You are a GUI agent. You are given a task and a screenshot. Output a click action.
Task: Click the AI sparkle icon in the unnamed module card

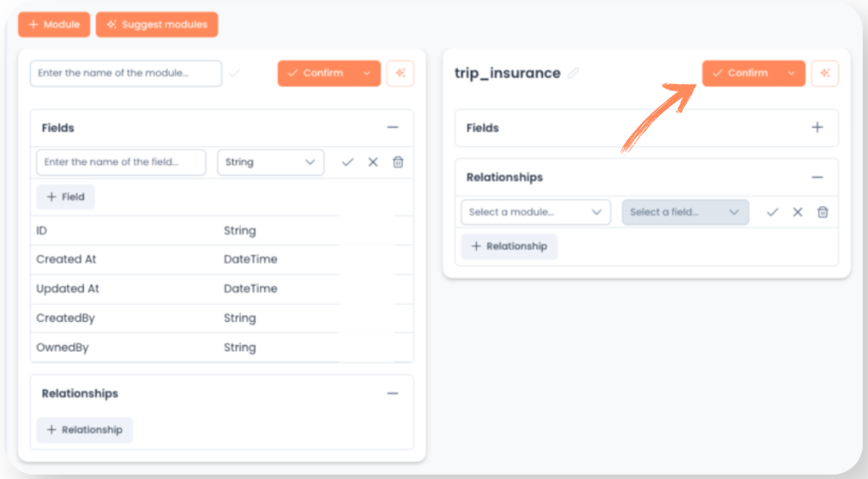(x=400, y=73)
